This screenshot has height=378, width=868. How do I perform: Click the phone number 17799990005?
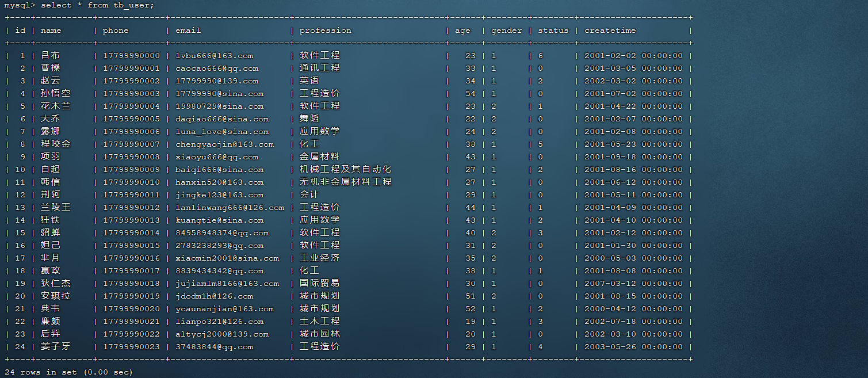click(x=131, y=119)
